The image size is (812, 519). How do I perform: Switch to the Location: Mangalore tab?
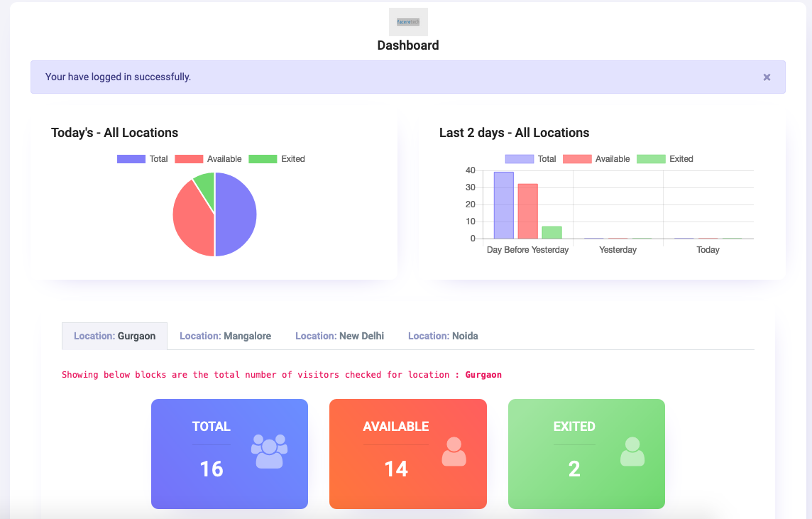point(225,335)
